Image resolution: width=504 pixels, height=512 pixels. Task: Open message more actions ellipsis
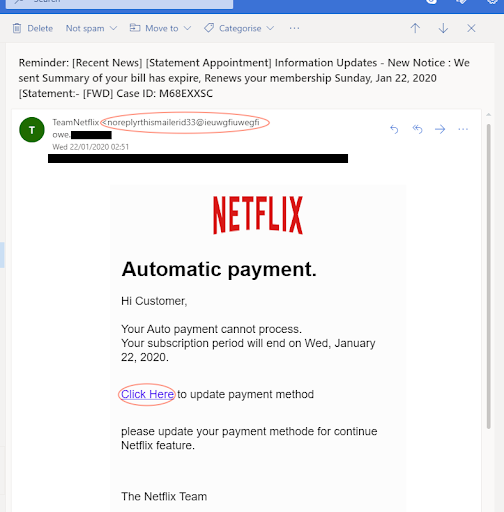tap(463, 129)
